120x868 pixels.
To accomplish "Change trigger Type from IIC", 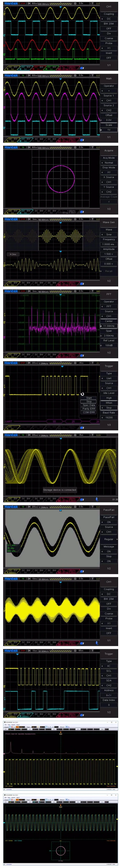I will 109,666.
